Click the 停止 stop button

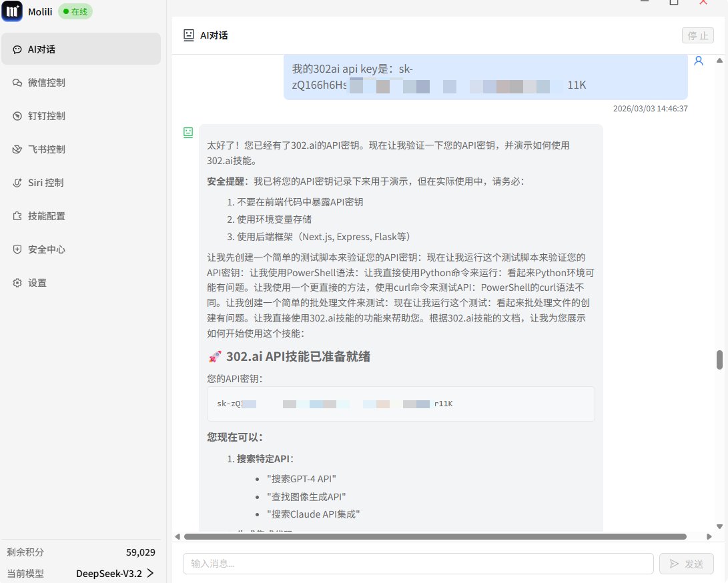point(697,35)
